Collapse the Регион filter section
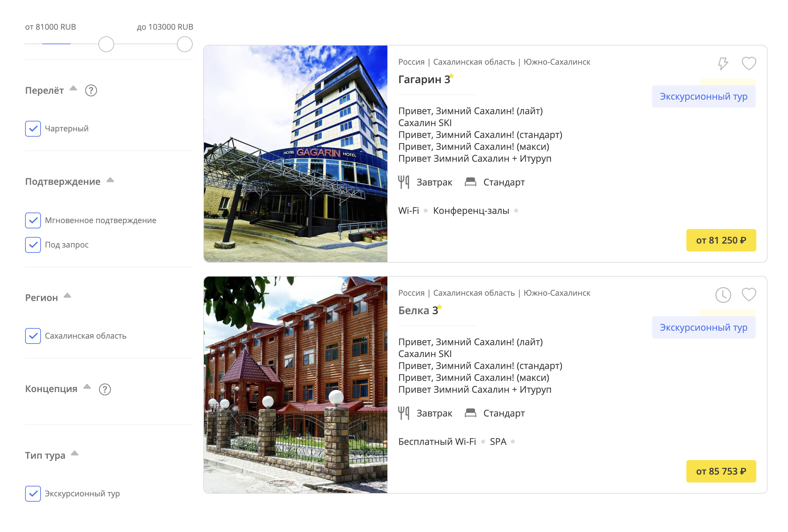Image resolution: width=788 pixels, height=532 pixels. [x=67, y=295]
